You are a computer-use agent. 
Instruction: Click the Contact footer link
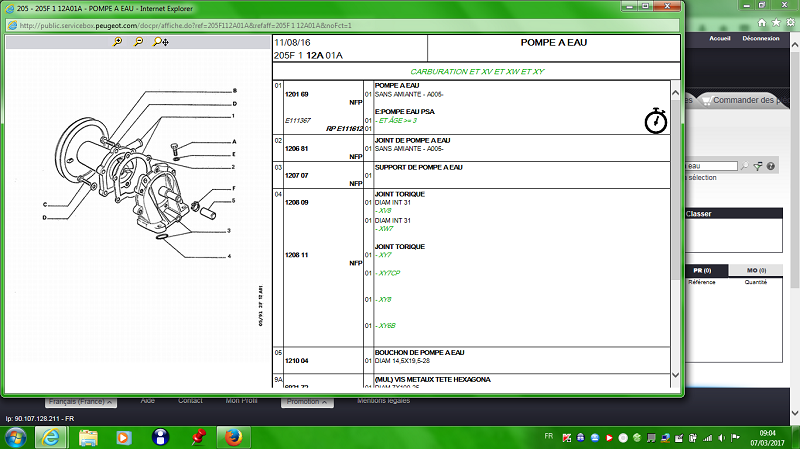(190, 401)
